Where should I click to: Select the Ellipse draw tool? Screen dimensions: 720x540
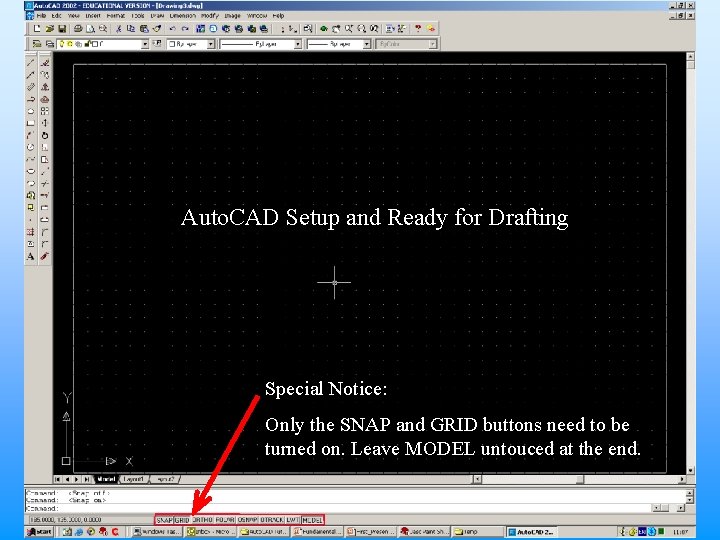[x=31, y=171]
